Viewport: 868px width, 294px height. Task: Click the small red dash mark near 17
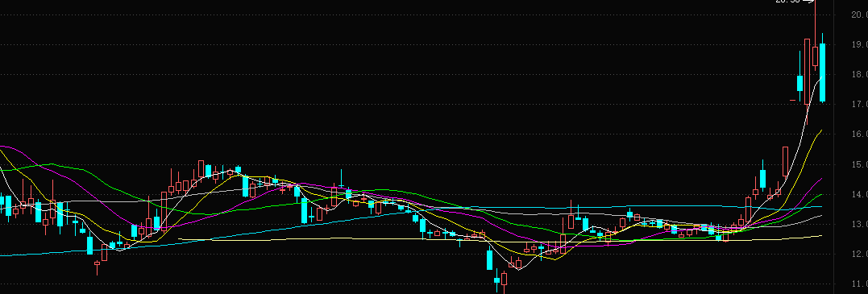(x=792, y=100)
